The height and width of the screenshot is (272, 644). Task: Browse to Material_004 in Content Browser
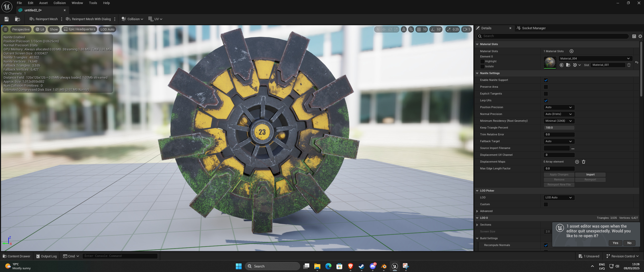pyautogui.click(x=568, y=65)
